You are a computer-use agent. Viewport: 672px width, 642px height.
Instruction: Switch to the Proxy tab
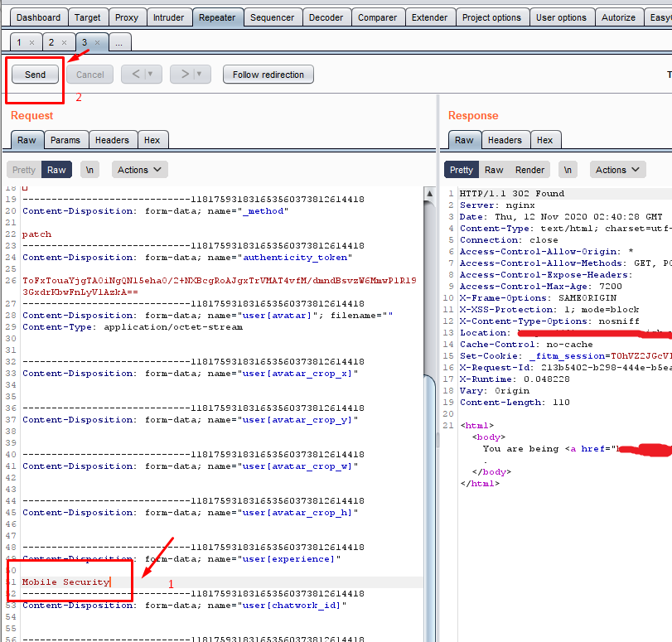coord(127,17)
